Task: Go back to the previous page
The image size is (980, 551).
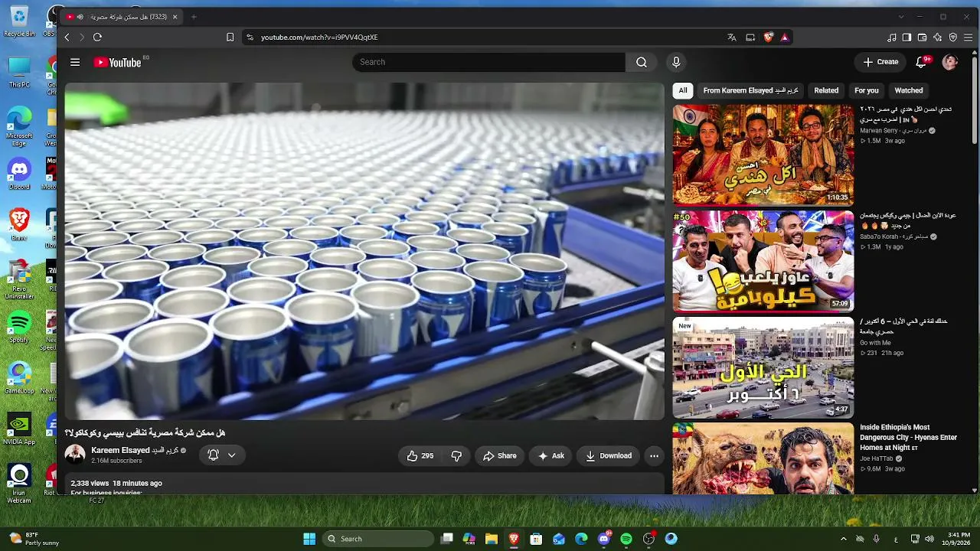Action: point(67,37)
